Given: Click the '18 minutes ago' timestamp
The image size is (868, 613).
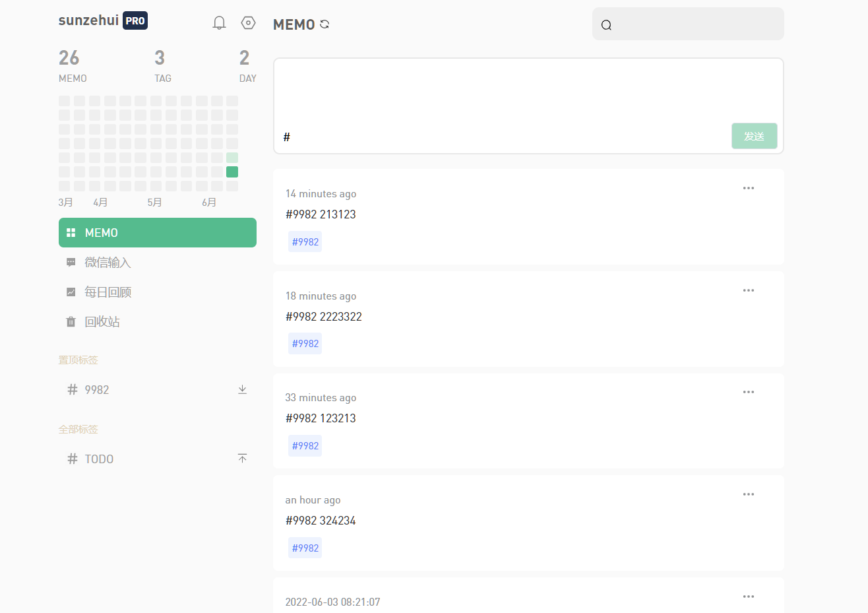Looking at the screenshot, I should (x=321, y=296).
